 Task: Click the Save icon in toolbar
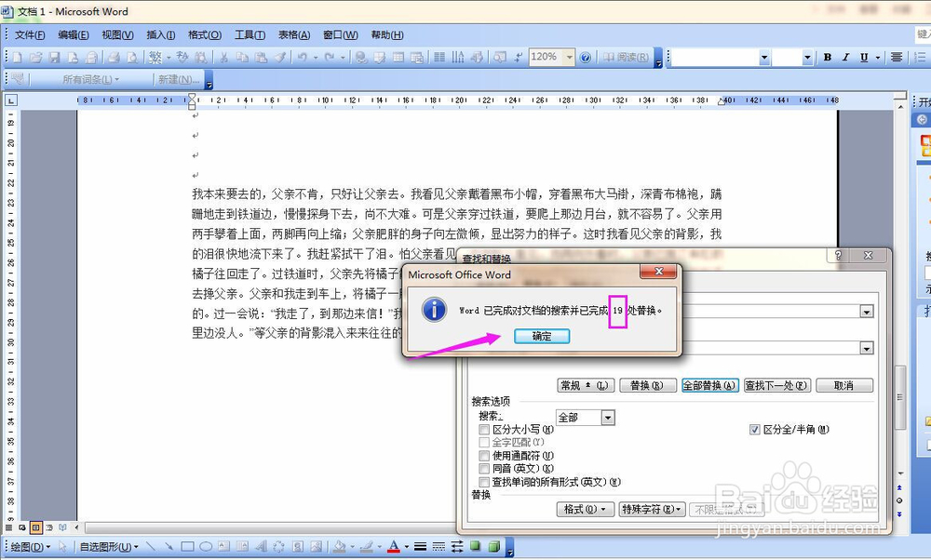point(55,58)
